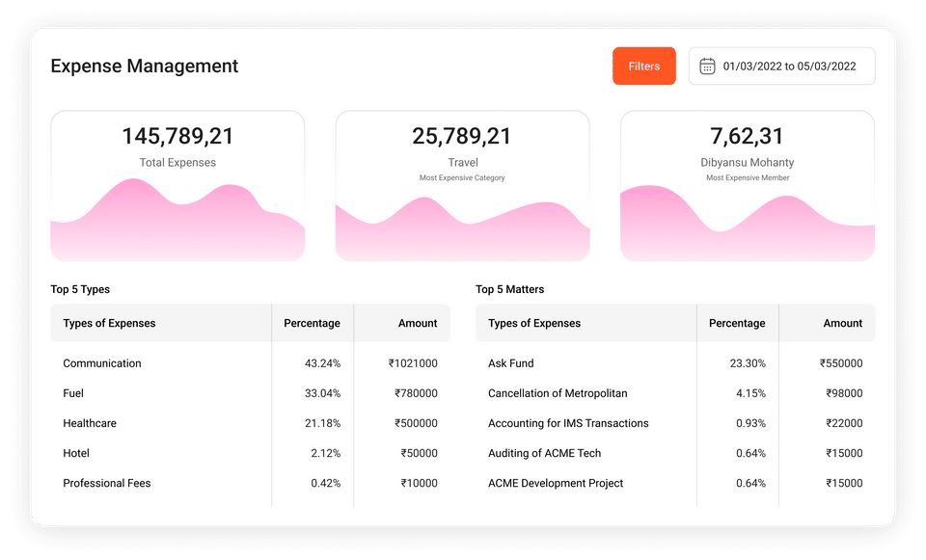Click the calendar icon in date range
Screen dimensions: 926x560
click(707, 67)
